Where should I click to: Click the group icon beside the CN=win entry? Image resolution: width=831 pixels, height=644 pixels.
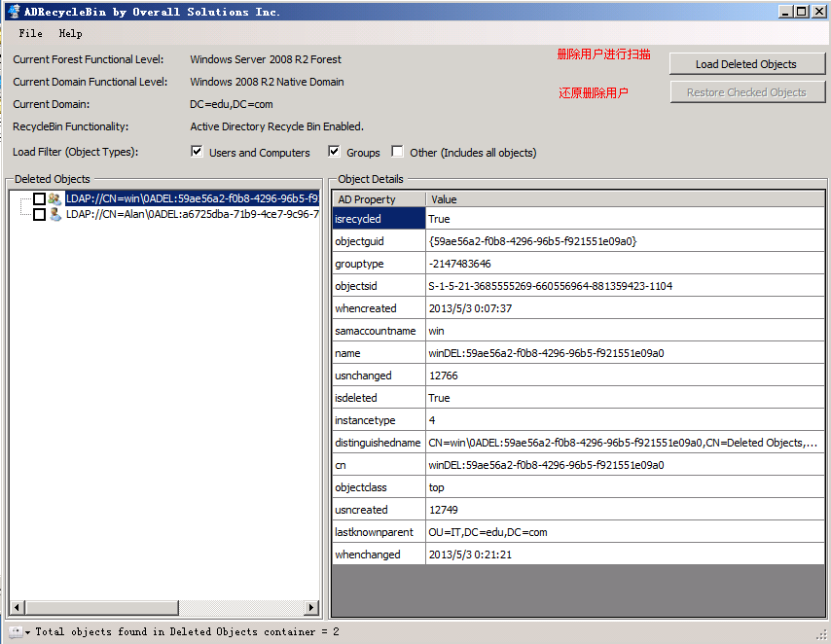54,198
